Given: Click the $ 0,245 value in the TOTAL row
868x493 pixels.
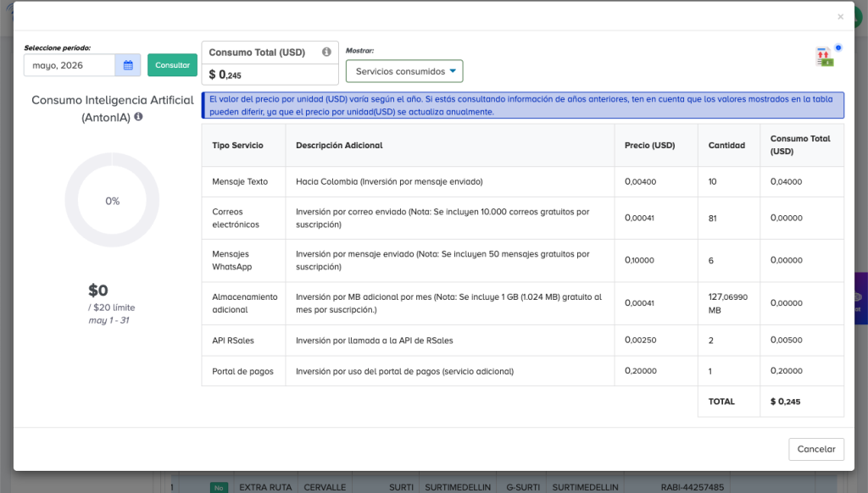Looking at the screenshot, I should [785, 402].
